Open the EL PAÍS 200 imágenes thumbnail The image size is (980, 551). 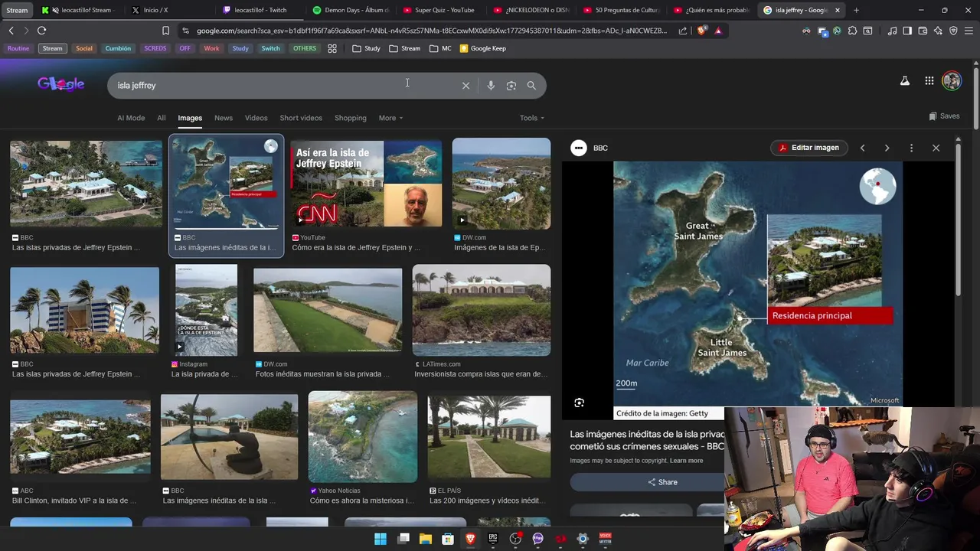pyautogui.click(x=489, y=437)
